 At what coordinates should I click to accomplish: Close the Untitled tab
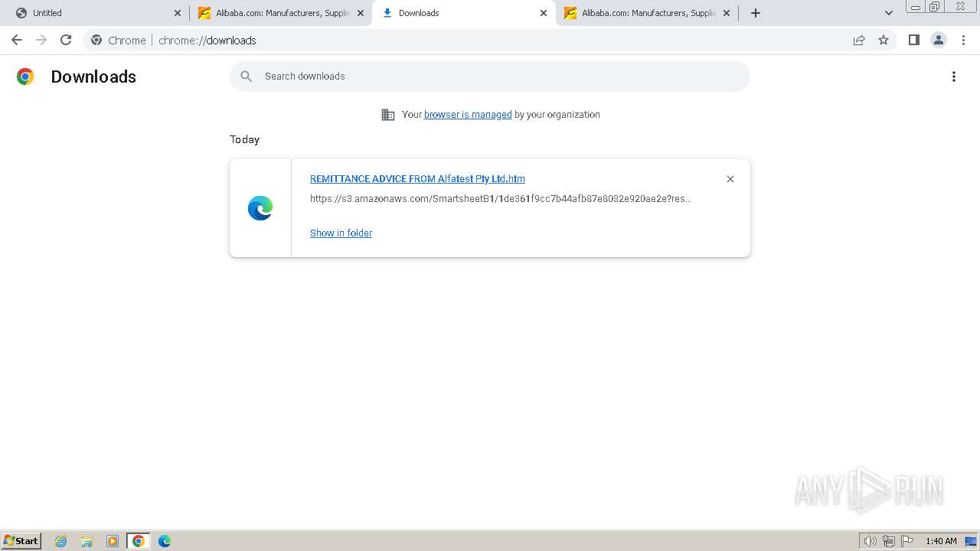click(x=178, y=13)
